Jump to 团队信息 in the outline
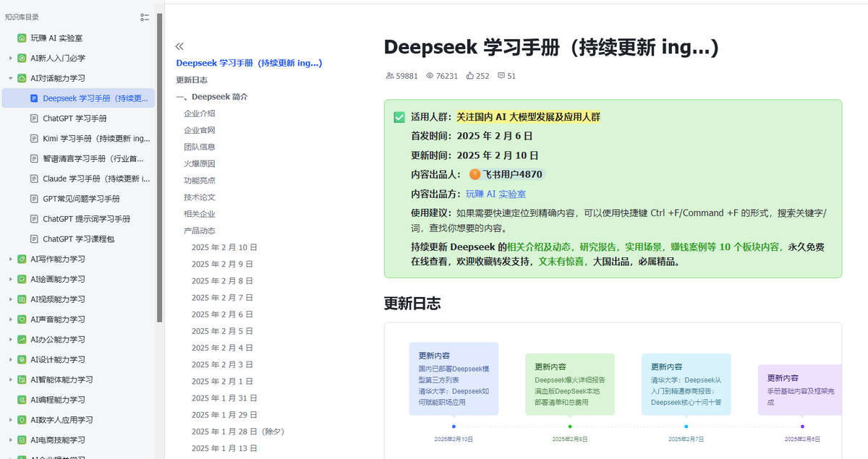Screen dimensions: 868x459 [x=200, y=147]
